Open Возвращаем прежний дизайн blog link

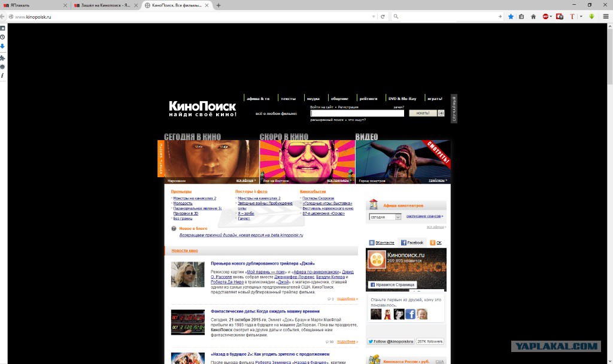(241, 235)
